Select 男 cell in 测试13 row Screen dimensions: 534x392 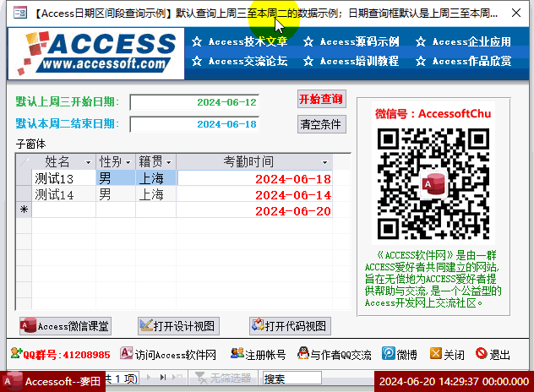coord(116,178)
